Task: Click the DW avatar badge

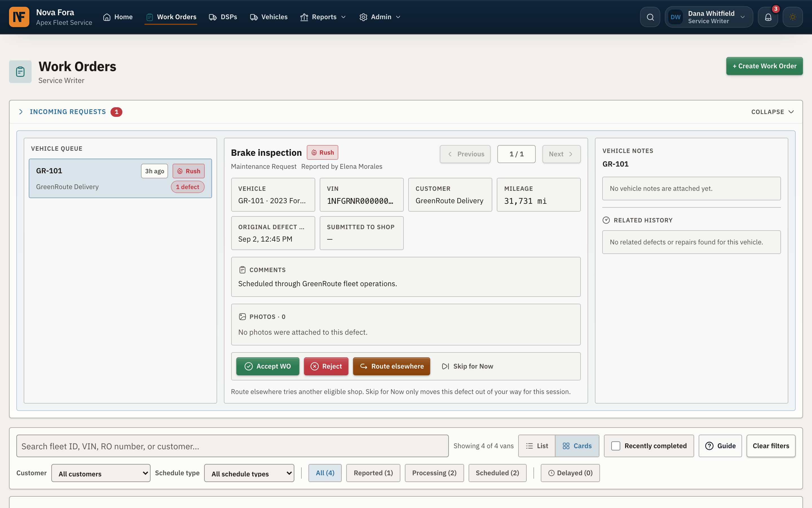Action: tap(676, 17)
